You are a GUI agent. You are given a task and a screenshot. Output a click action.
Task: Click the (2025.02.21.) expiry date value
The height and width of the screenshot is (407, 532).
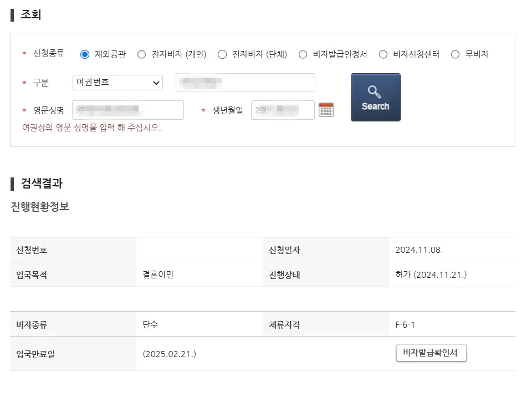coord(170,354)
